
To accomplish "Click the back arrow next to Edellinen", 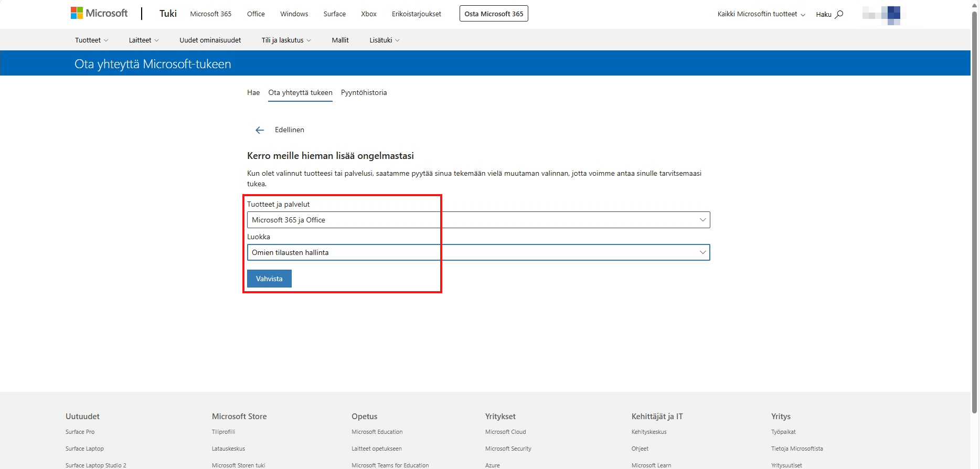I will (260, 130).
